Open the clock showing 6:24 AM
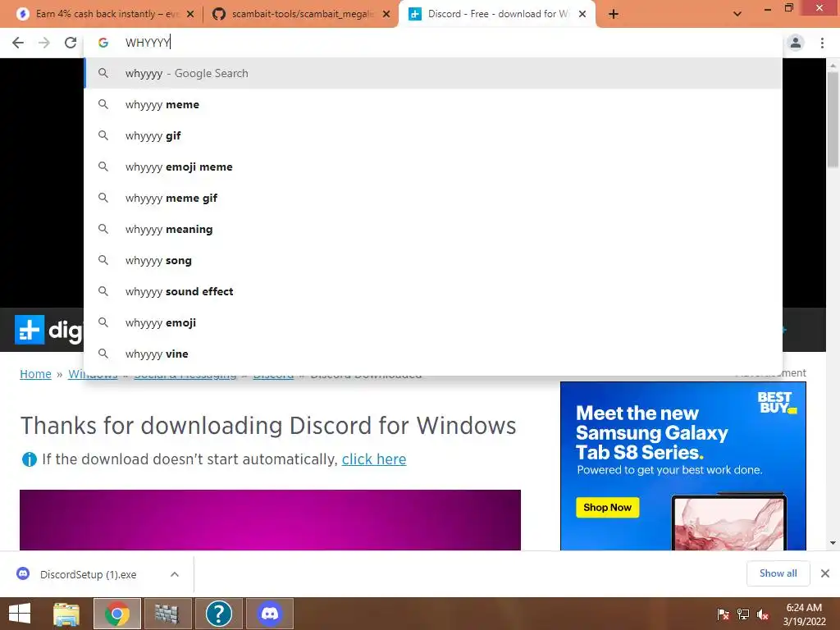840x630 pixels. point(804,614)
